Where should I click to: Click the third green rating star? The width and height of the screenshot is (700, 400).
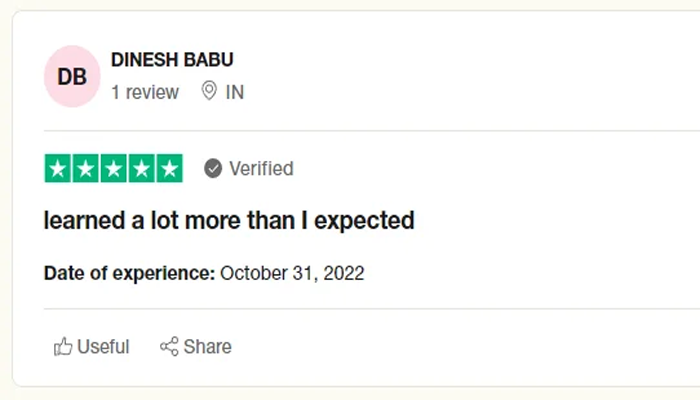point(114,169)
